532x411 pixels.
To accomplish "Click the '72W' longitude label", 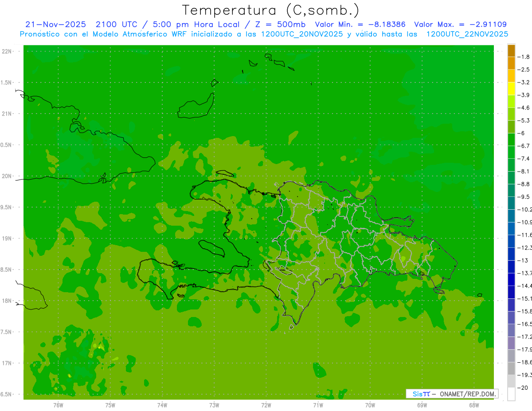I will pos(266,405).
